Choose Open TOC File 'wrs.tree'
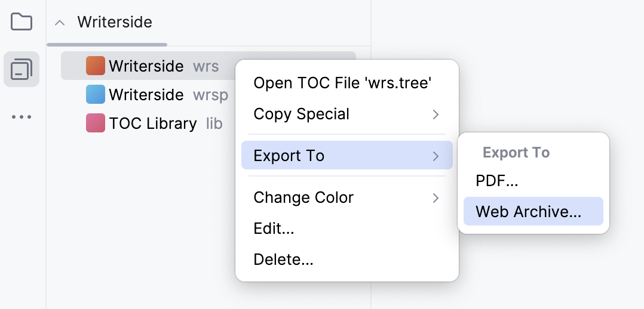This screenshot has width=644, height=309. (x=342, y=83)
